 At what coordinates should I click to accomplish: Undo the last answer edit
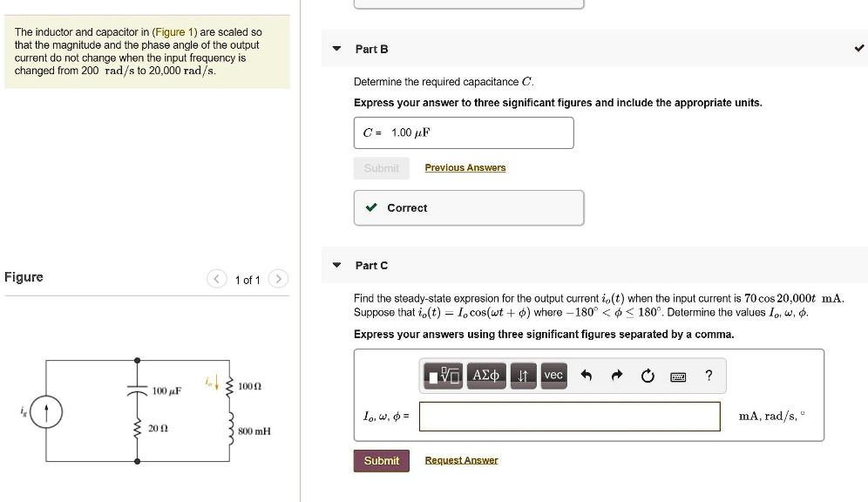click(586, 375)
